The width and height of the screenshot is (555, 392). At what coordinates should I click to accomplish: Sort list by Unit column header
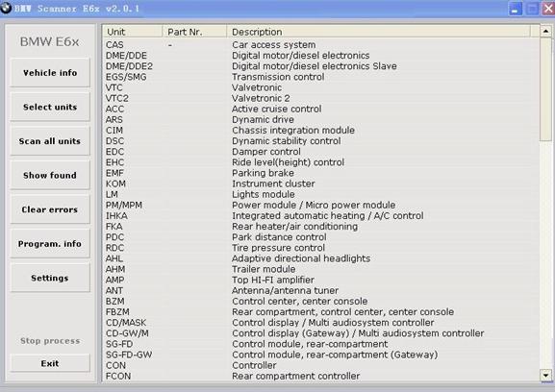pyautogui.click(x=133, y=32)
